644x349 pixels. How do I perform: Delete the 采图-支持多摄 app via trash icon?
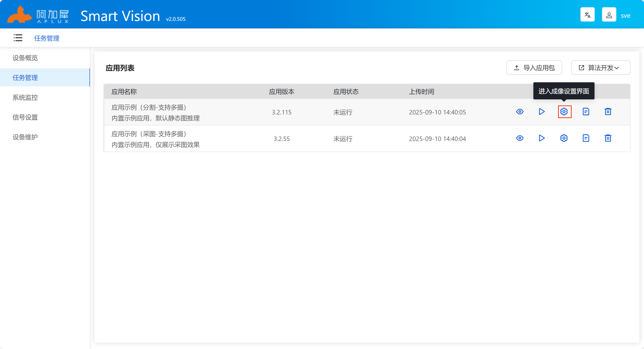pyautogui.click(x=608, y=138)
